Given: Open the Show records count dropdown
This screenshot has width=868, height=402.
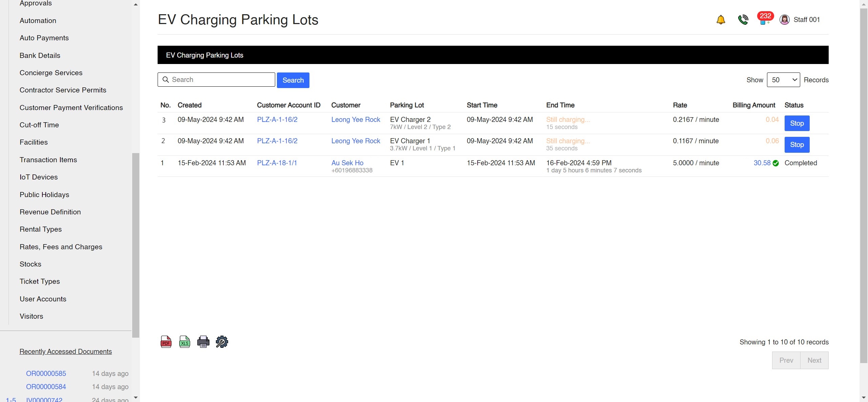Looking at the screenshot, I should pos(783,80).
